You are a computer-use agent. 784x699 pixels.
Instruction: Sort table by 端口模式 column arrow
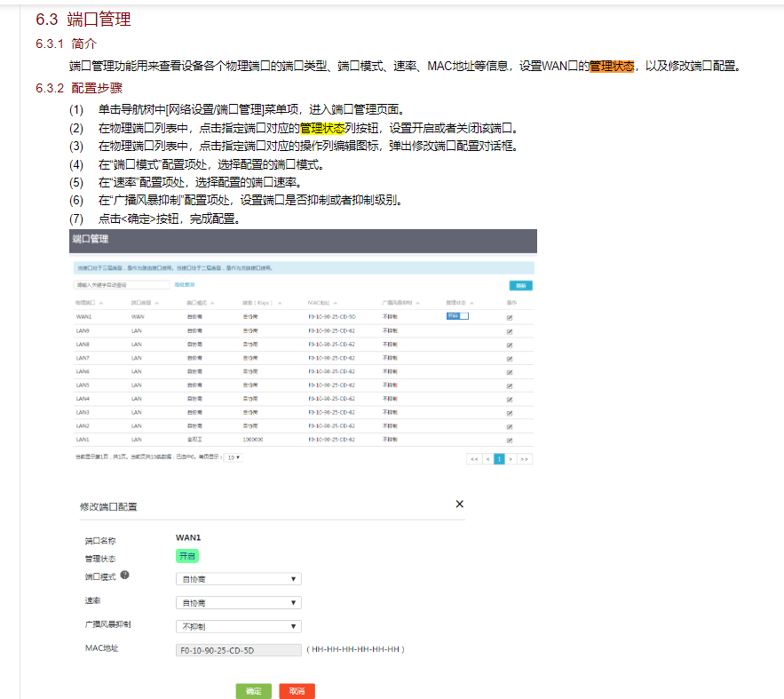pyautogui.click(x=212, y=303)
